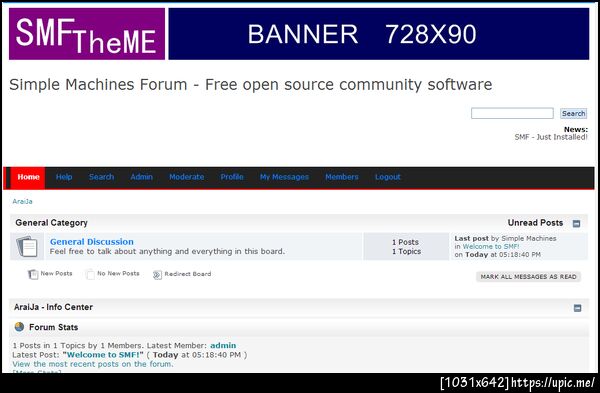This screenshot has height=393, width=600.
Task: Open the Admin menu item
Action: (141, 177)
